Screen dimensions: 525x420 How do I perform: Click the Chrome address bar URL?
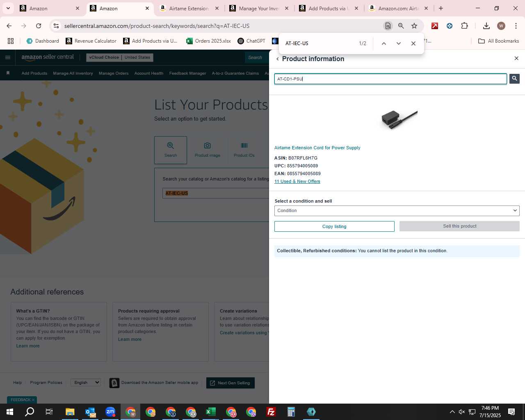pyautogui.click(x=157, y=26)
